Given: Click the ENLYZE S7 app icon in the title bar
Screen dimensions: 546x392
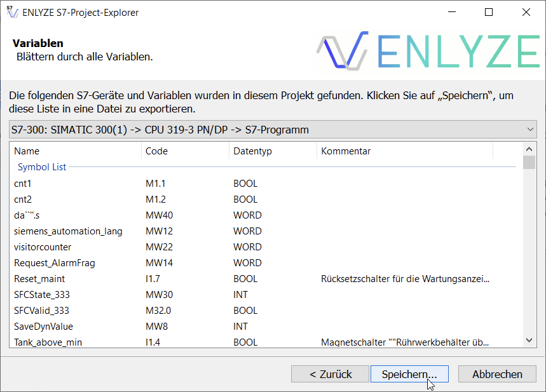Looking at the screenshot, I should (13, 12).
